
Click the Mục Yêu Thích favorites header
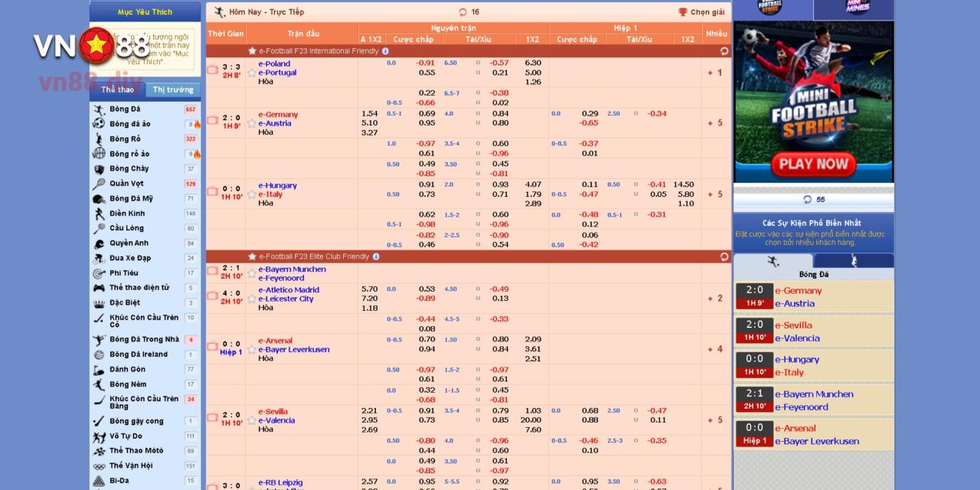click(x=145, y=12)
